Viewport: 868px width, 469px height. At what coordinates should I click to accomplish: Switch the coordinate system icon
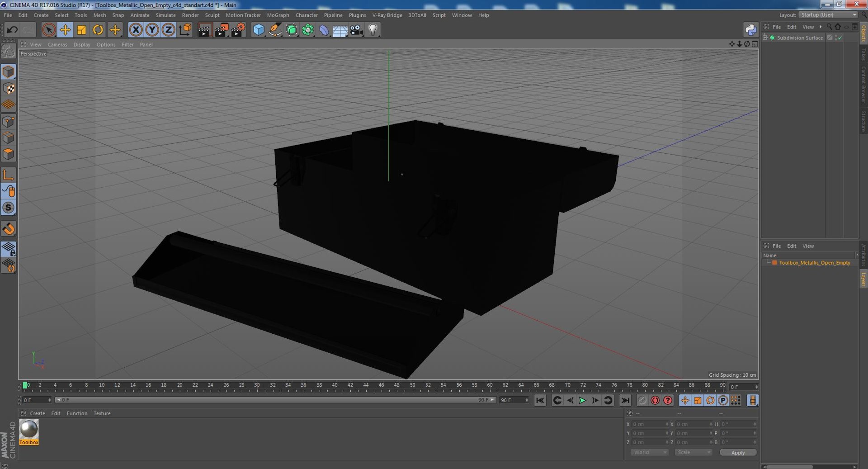click(185, 30)
